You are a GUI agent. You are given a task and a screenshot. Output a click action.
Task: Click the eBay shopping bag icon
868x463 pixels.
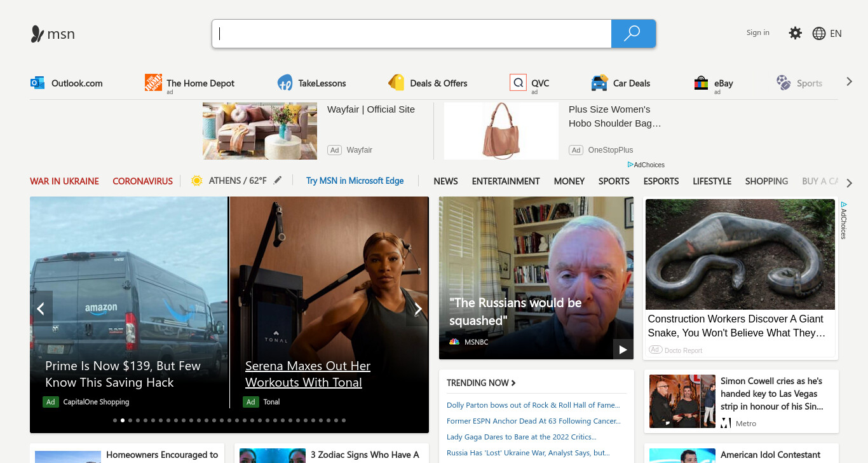coord(701,83)
